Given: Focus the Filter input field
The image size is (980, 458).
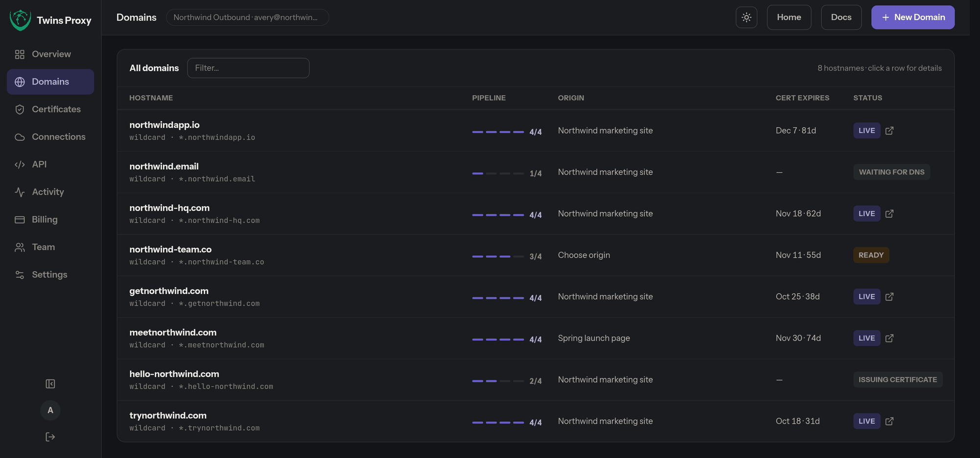Looking at the screenshot, I should [248, 68].
